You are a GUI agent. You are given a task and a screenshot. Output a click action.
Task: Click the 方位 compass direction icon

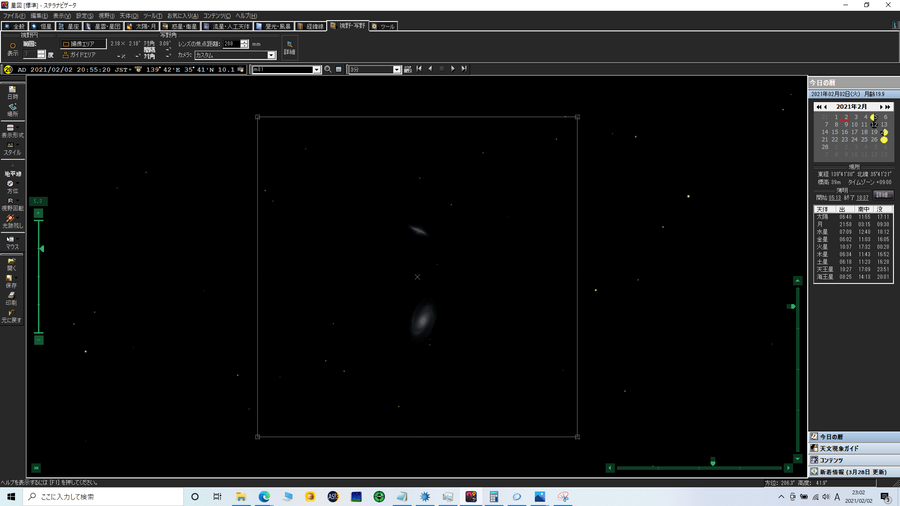[x=10, y=186]
